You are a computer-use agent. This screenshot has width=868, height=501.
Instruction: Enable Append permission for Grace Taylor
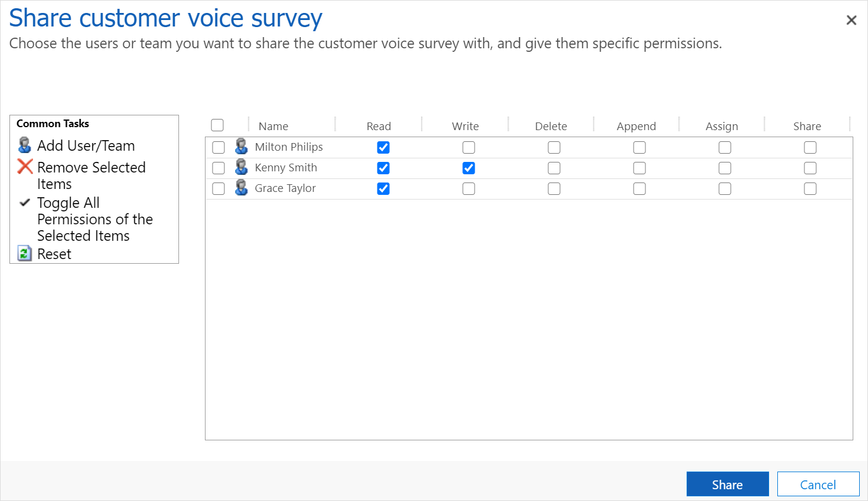[x=640, y=188]
